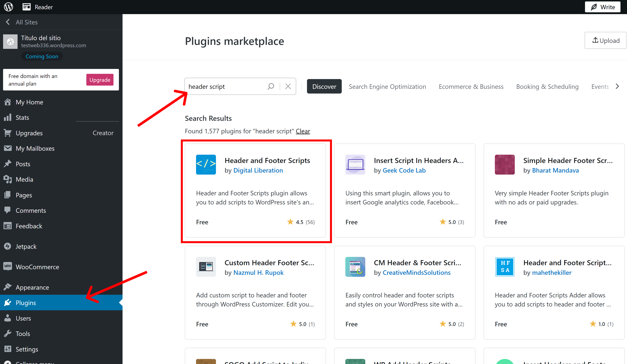Switch to the Discover tab
The image size is (627, 364).
click(x=324, y=86)
